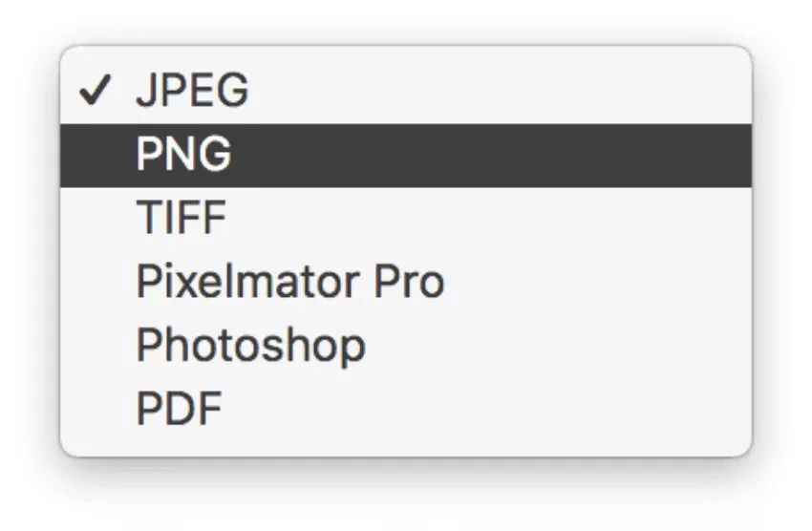Screen dimensions: 812x531
Task: Keep the currently checked JPEG selection
Action: (x=406, y=91)
